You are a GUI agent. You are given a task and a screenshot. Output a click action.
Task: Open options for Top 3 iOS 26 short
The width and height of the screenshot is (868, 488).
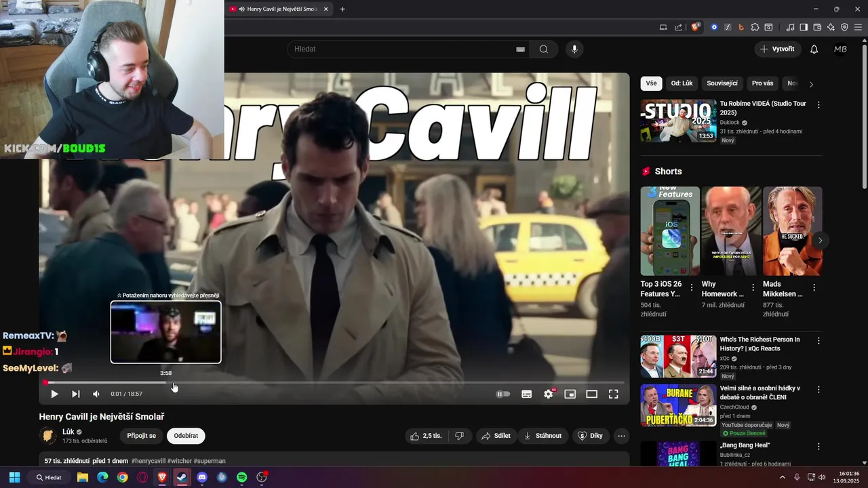pos(692,287)
